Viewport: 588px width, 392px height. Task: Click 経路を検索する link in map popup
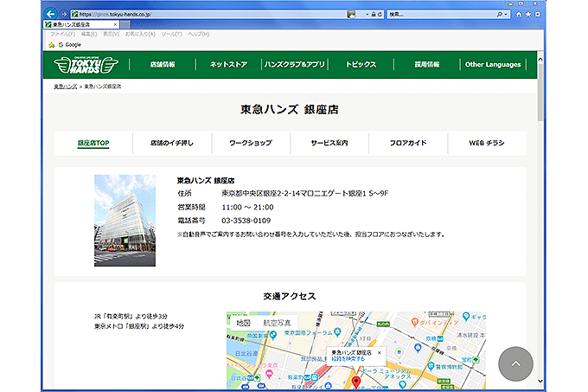(x=348, y=359)
